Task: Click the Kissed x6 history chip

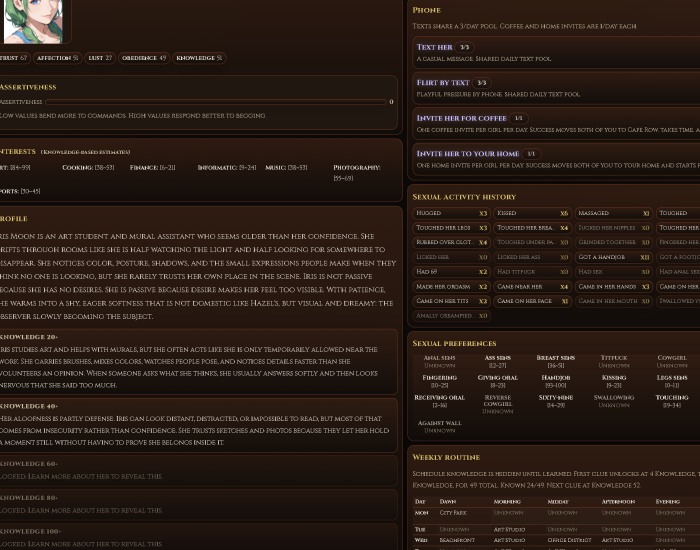Action: coord(533,213)
